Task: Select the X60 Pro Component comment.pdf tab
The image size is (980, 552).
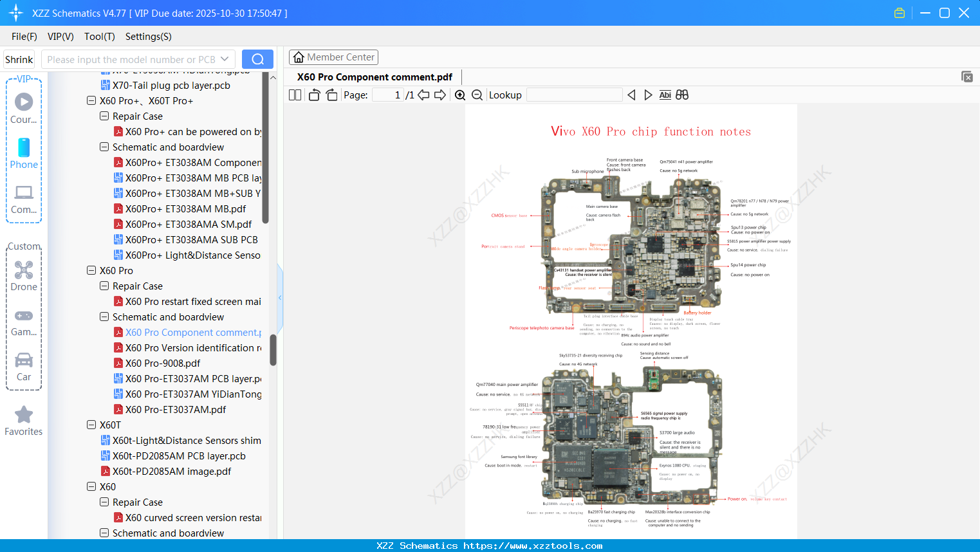Action: tap(374, 77)
